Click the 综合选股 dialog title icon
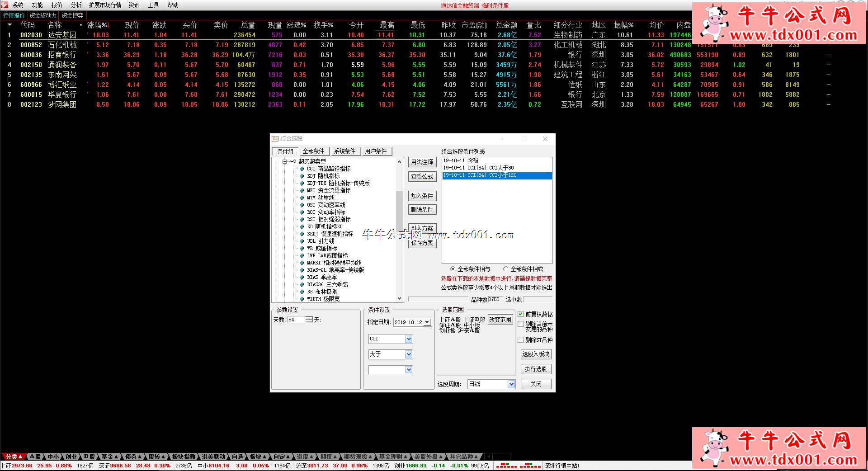The width and height of the screenshot is (868, 471). tap(275, 139)
